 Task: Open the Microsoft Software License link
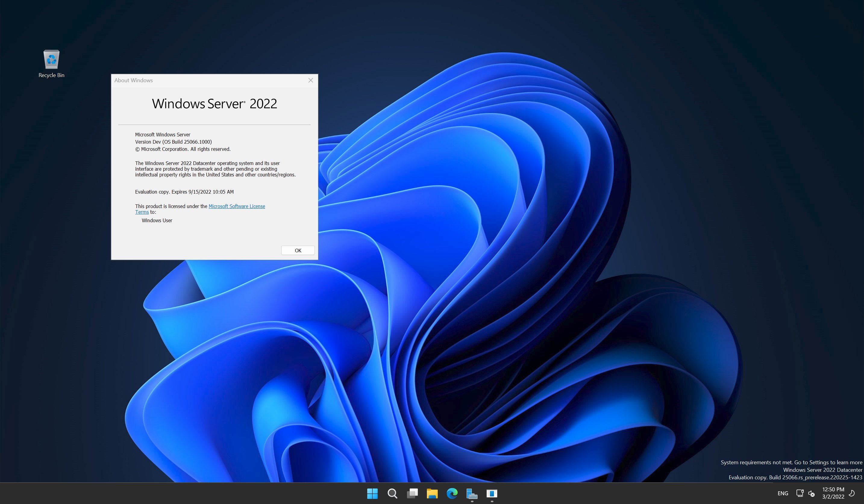(x=236, y=206)
